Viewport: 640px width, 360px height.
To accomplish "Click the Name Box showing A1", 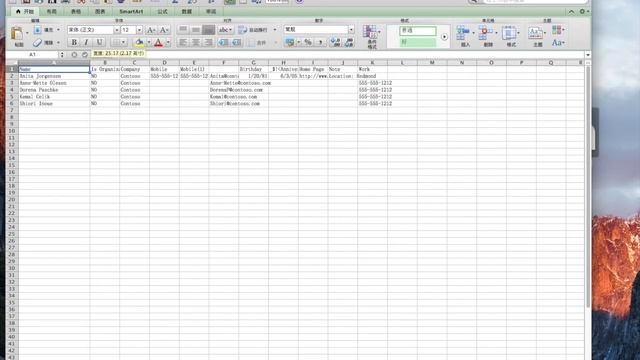I will coord(32,54).
